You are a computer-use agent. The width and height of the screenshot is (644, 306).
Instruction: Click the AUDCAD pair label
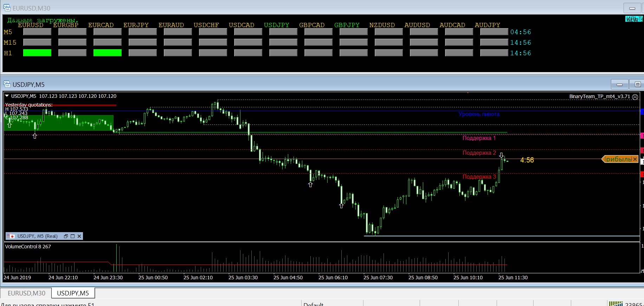pyautogui.click(x=452, y=25)
